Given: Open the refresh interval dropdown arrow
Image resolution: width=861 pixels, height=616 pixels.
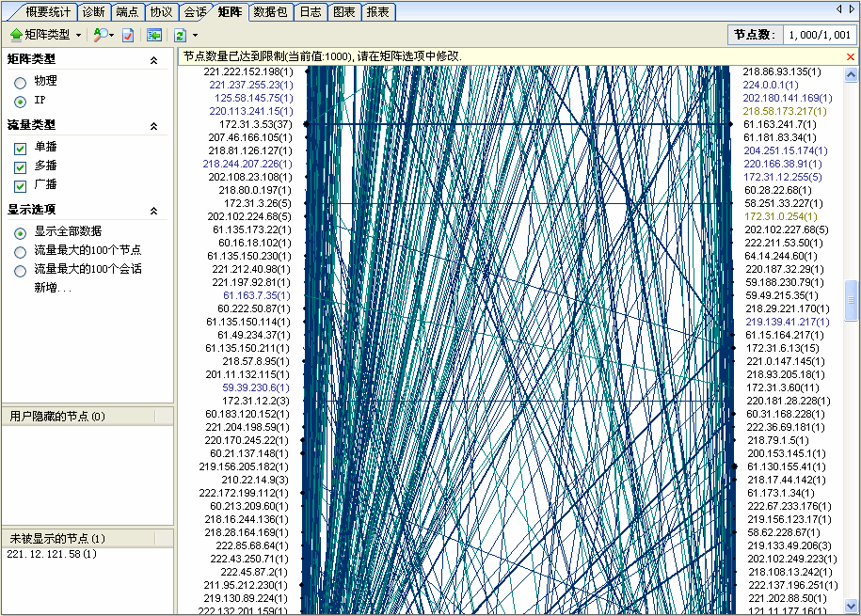Looking at the screenshot, I should click(x=194, y=35).
